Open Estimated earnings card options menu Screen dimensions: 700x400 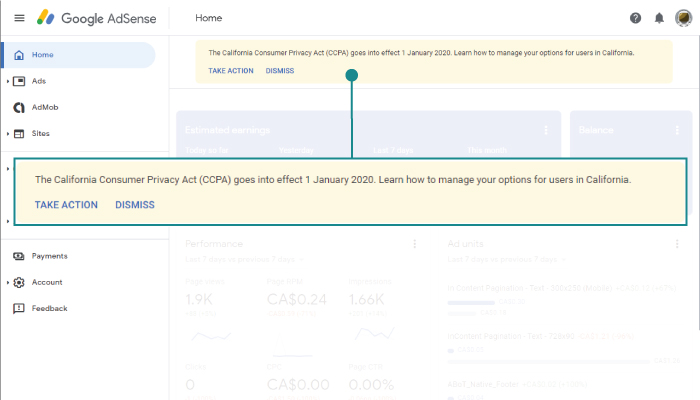tap(546, 130)
